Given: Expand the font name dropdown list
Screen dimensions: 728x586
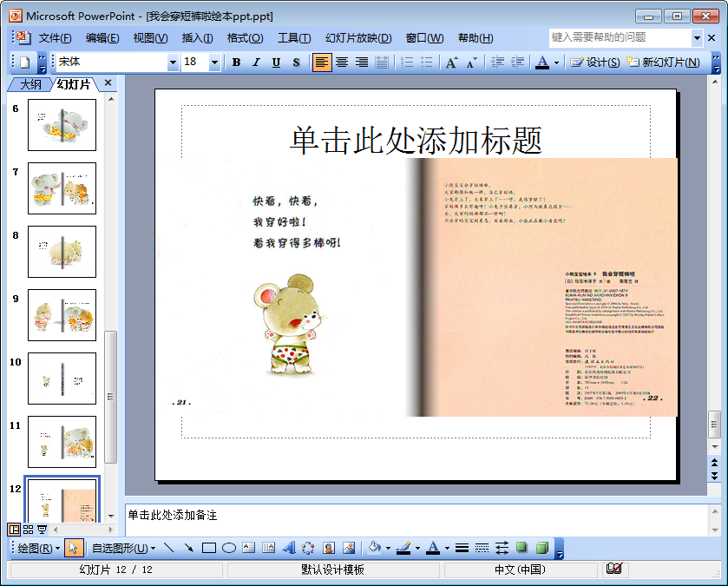Looking at the screenshot, I should 173,63.
